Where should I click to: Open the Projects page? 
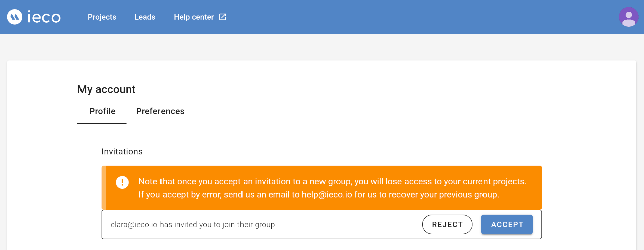pyautogui.click(x=102, y=17)
